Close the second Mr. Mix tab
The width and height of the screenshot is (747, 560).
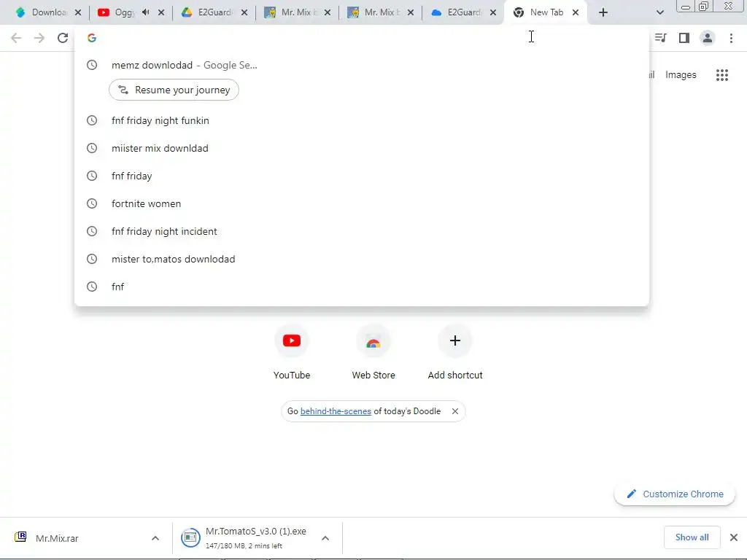point(411,12)
